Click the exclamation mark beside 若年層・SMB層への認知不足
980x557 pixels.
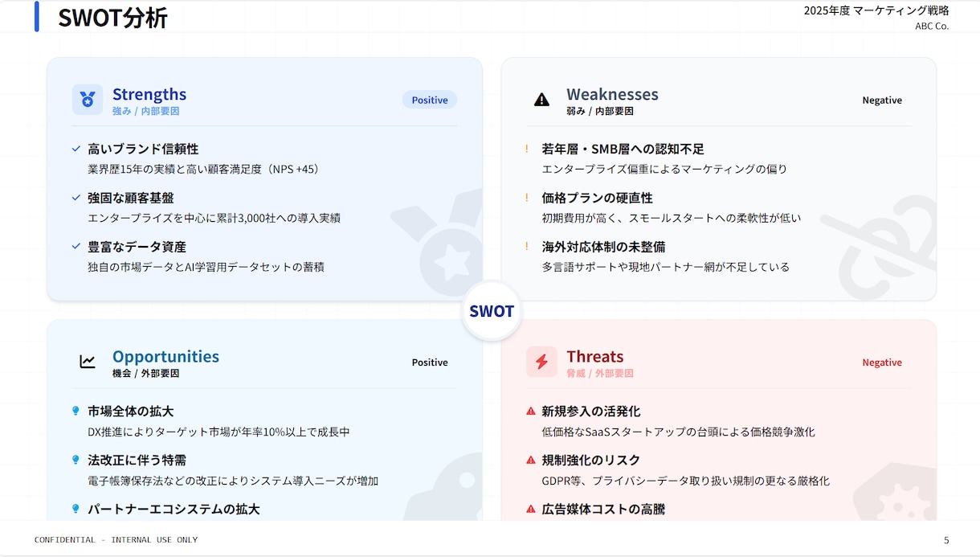[527, 149]
